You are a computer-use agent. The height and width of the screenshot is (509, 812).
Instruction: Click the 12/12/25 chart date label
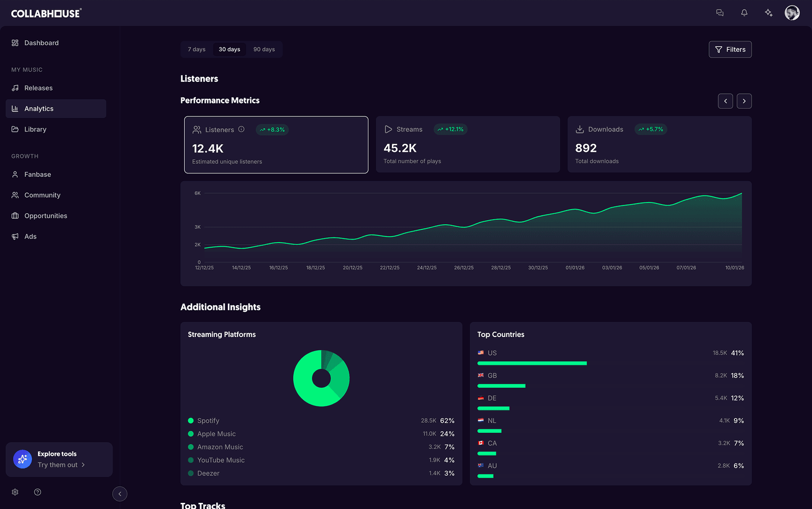205,267
